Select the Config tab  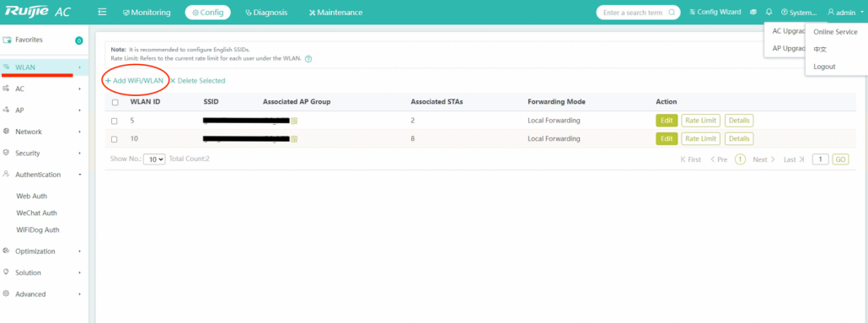click(x=207, y=12)
